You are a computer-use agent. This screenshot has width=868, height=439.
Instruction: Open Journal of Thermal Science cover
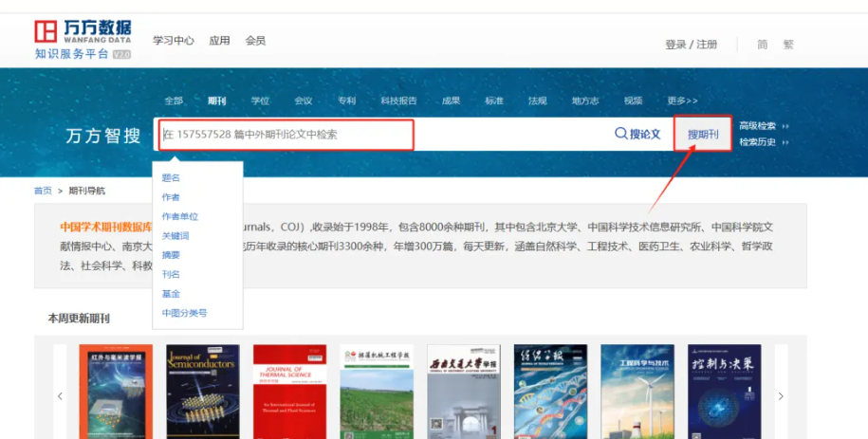[290, 392]
